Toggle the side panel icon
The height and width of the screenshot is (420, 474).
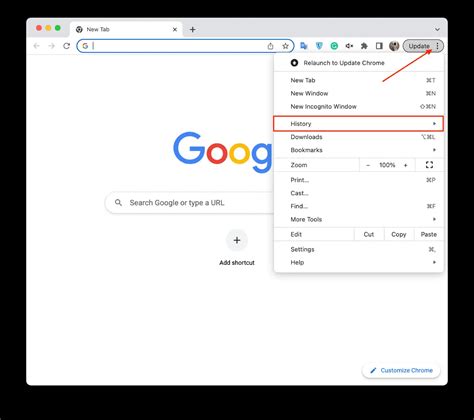(x=379, y=46)
